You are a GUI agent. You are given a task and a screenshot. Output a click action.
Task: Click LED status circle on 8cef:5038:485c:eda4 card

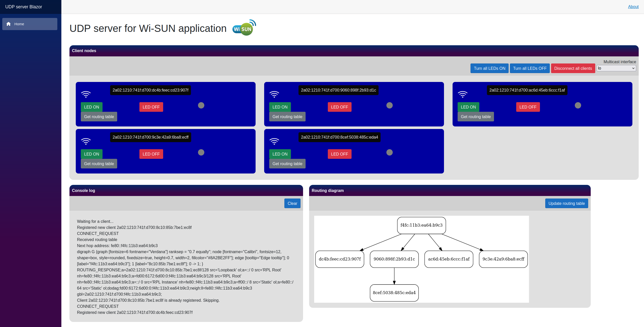pos(389,152)
